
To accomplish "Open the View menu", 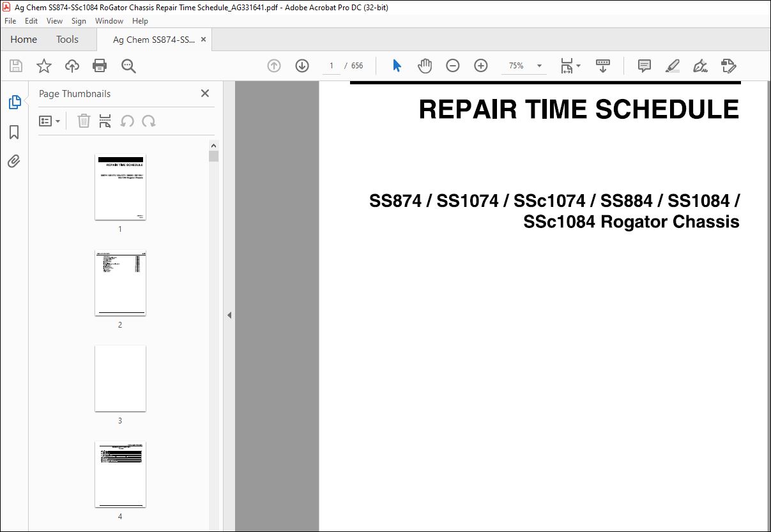I will [54, 21].
